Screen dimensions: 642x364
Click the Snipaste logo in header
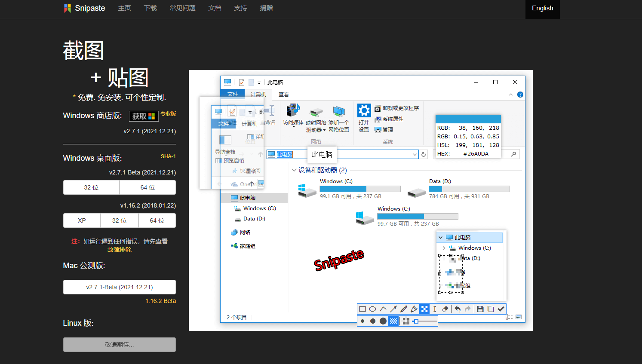(84, 8)
